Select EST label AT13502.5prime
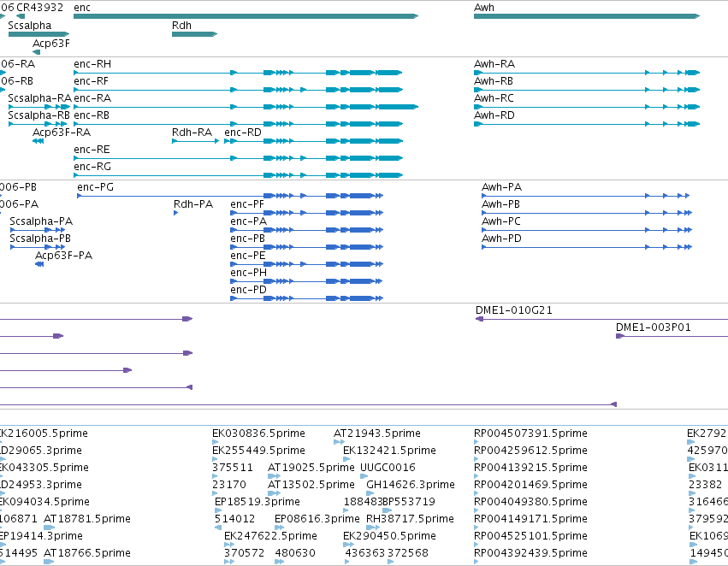The image size is (728, 566). click(x=311, y=485)
